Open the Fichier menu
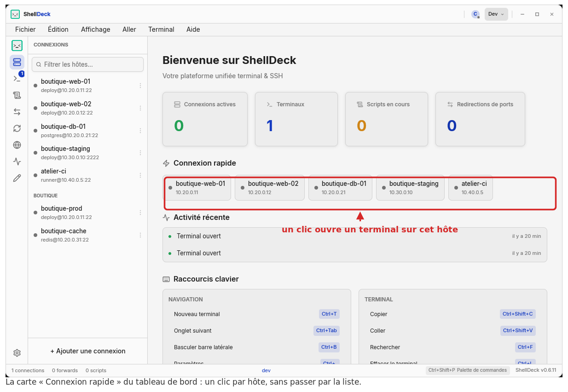Screen dimensions: 568x392 pyautogui.click(x=25, y=29)
